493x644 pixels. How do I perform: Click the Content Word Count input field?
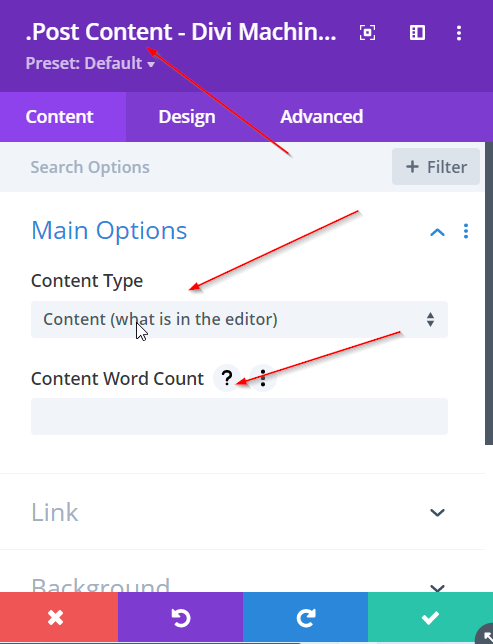(x=239, y=416)
